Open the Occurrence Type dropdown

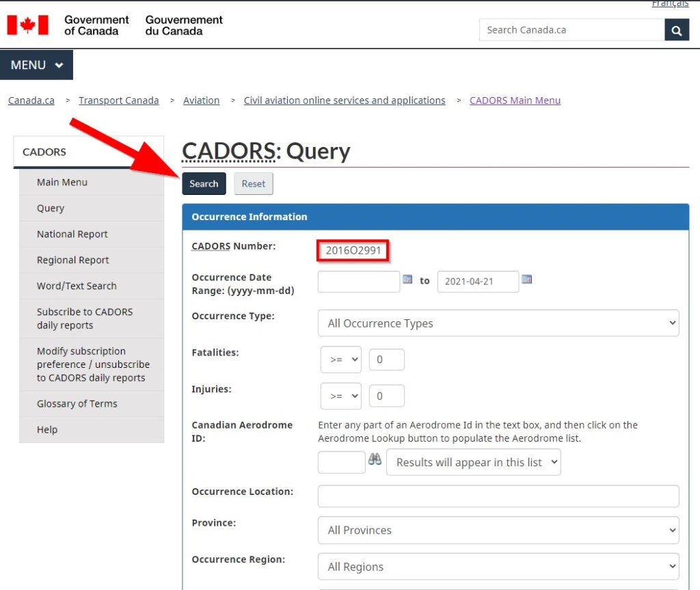(498, 323)
